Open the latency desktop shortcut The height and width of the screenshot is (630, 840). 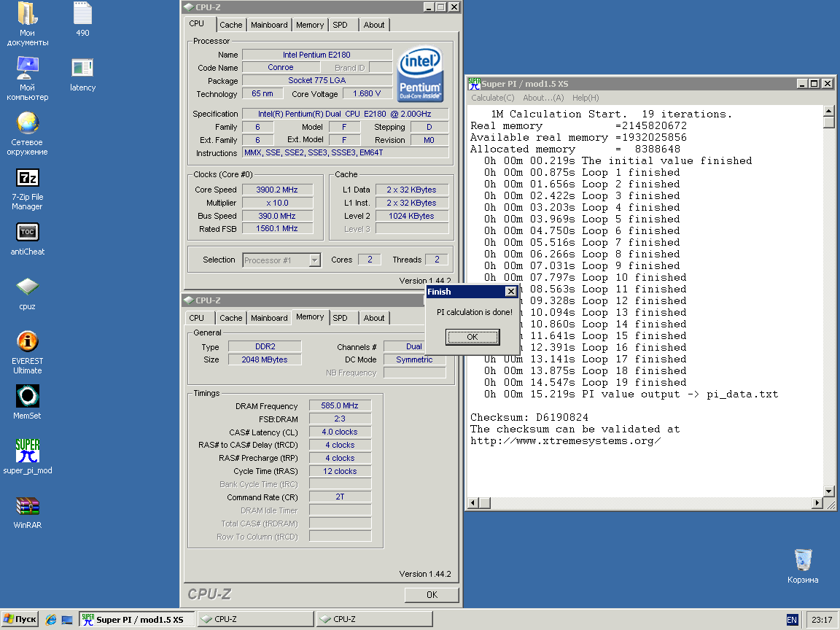coord(82,74)
